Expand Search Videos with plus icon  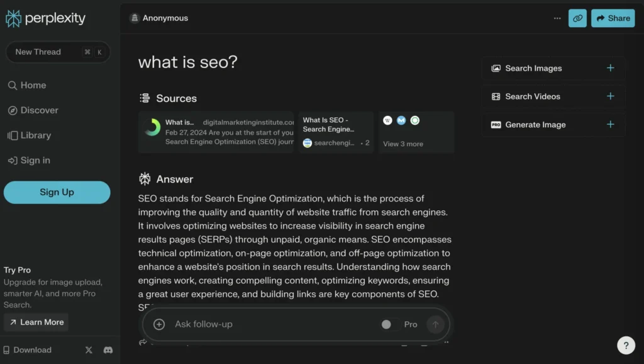[610, 96]
